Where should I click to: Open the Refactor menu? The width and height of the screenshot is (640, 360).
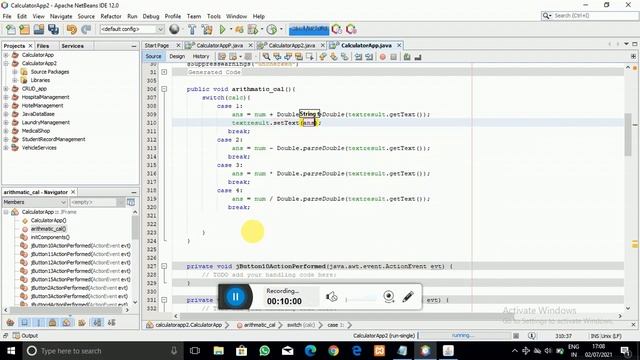pyautogui.click(x=111, y=16)
